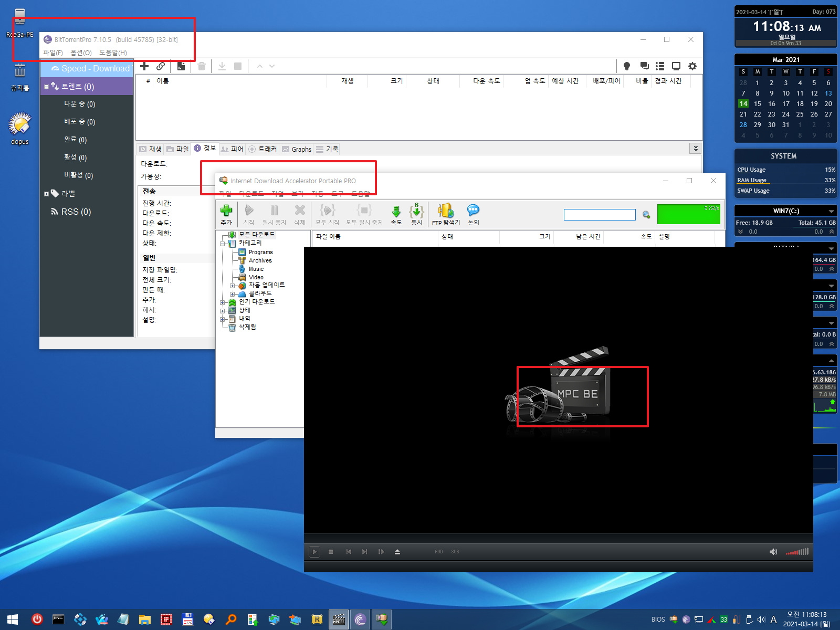Move torrent up the queue with the up arrow
This screenshot has height=630, width=840.
pyautogui.click(x=259, y=66)
